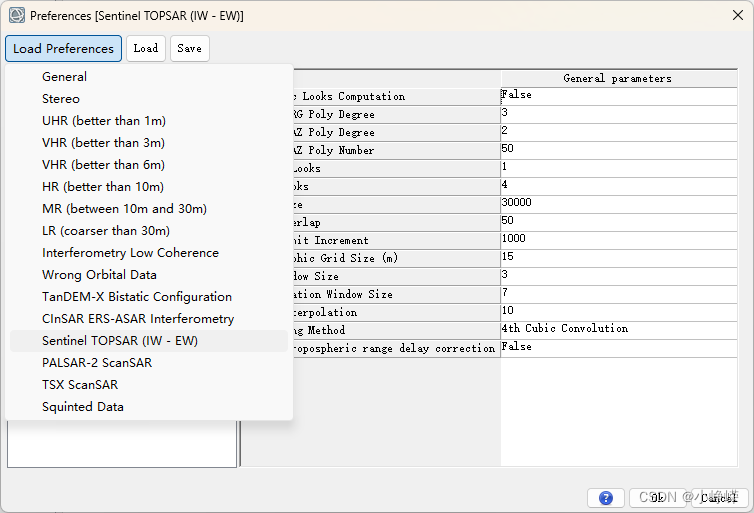The image size is (754, 513).
Task: Edit the value 4 cell
Action: [618, 186]
